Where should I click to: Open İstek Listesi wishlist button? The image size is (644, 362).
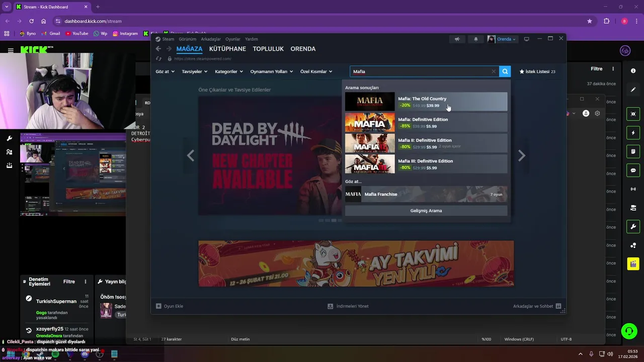(537, 71)
